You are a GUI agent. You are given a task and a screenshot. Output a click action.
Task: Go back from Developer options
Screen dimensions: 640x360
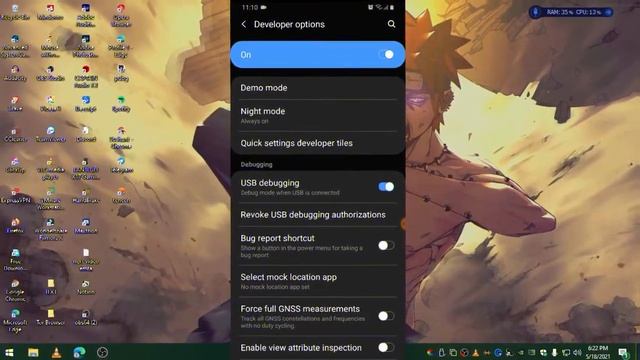244,24
